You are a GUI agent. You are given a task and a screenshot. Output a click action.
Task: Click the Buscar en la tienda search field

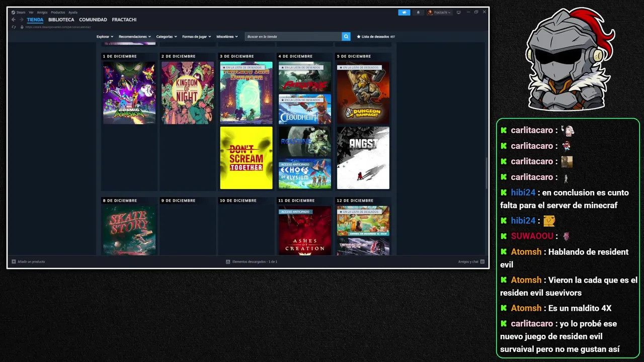pos(293,37)
